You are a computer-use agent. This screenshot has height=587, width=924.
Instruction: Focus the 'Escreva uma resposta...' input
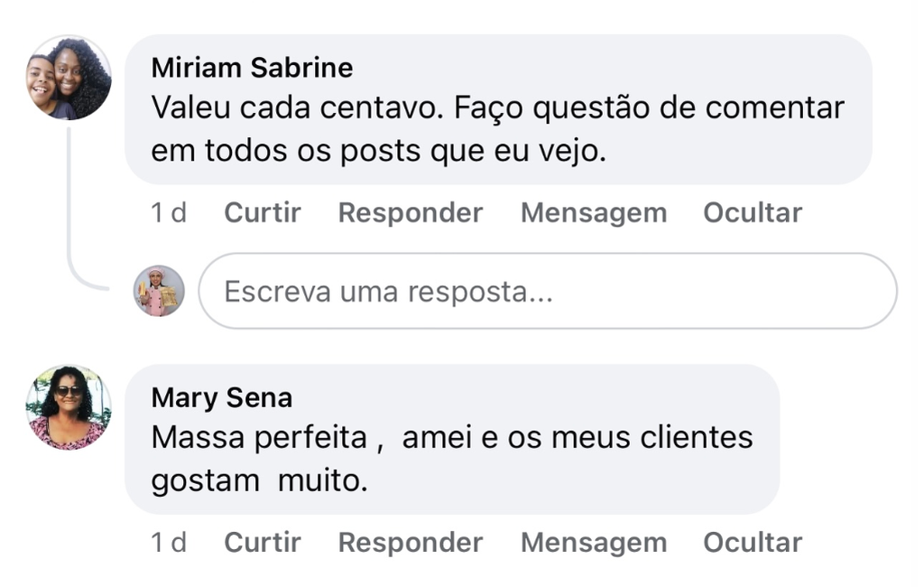547,292
